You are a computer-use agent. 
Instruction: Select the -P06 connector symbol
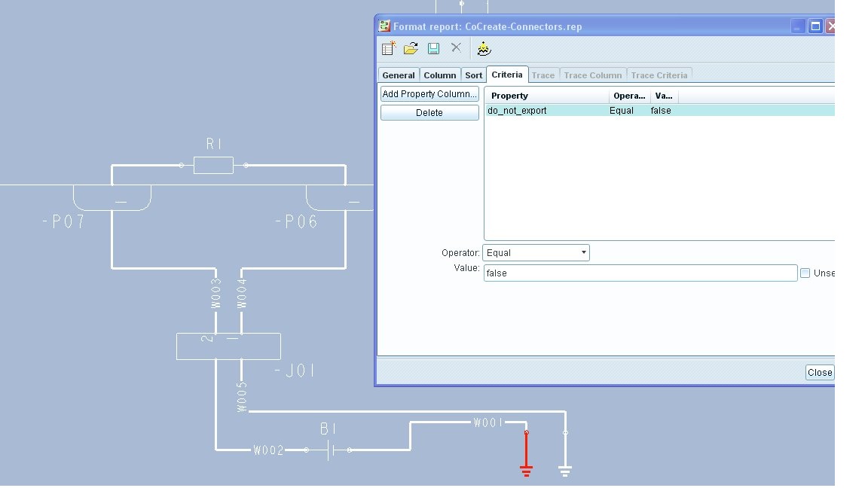point(340,197)
